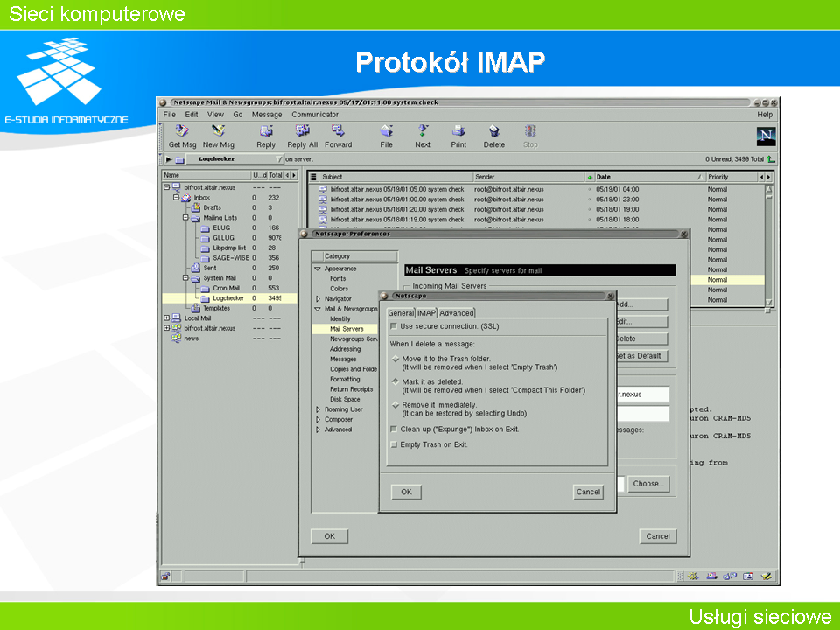Click the Reply toolbar icon
This screenshot has width=840, height=630.
tap(266, 131)
